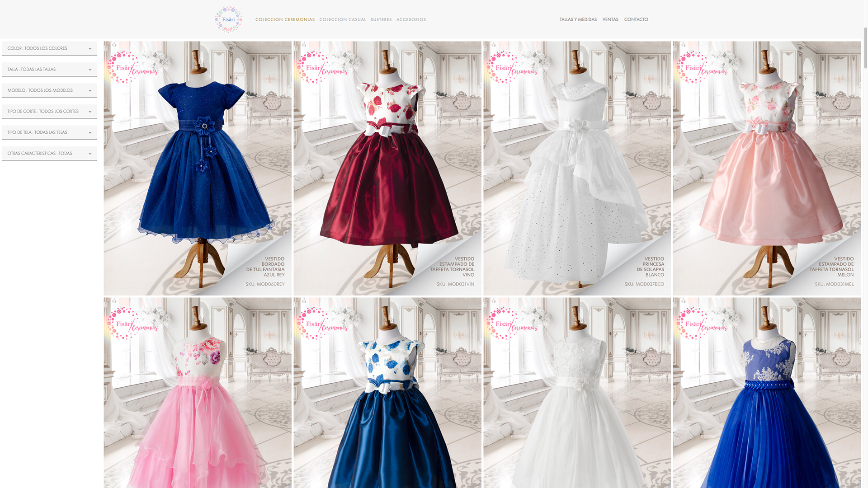Click the SKU: MOD037BCO label

coord(644,284)
